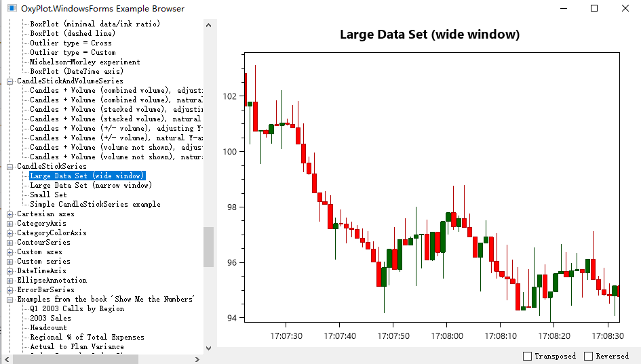The width and height of the screenshot is (641, 364).
Task: Select Simple CandleStickSeries example
Action: pos(95,204)
